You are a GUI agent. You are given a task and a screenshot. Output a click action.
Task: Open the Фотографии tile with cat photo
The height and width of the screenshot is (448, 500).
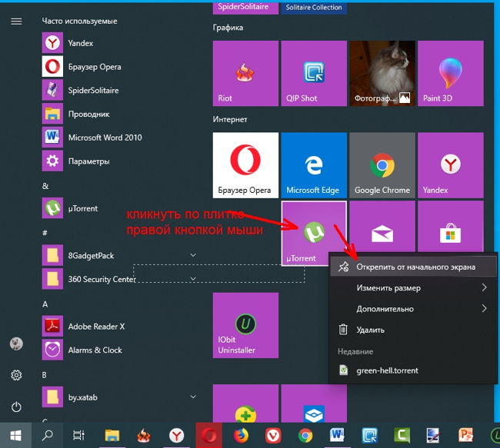382,73
